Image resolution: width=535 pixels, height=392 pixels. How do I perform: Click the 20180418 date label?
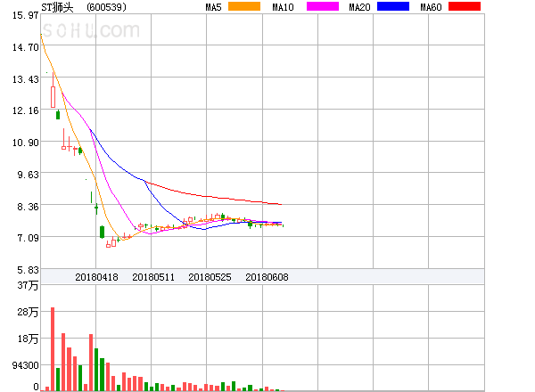(x=96, y=277)
